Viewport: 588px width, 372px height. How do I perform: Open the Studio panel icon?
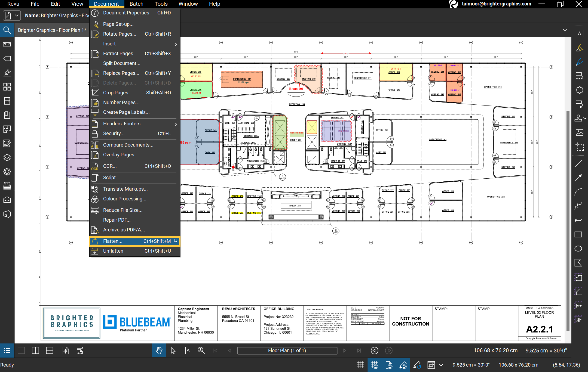click(7, 214)
